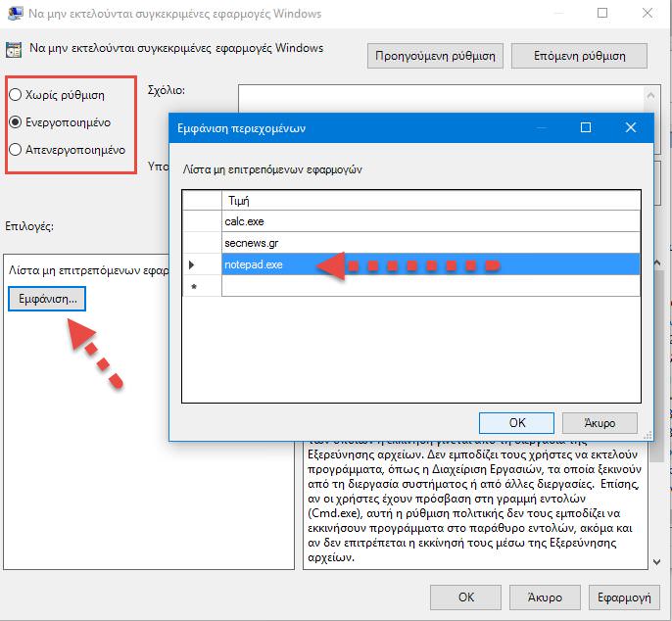Select the secnews.gr entry
The width and height of the screenshot is (672, 621).
click(431, 243)
